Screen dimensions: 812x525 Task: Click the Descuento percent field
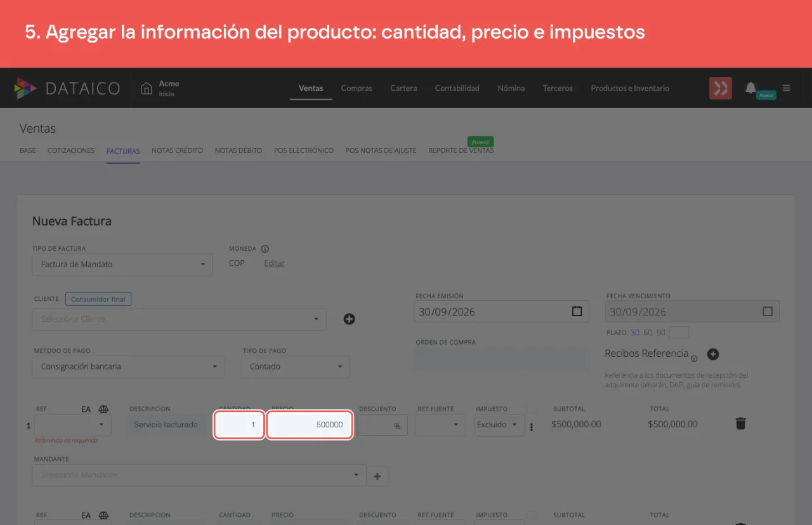click(383, 425)
